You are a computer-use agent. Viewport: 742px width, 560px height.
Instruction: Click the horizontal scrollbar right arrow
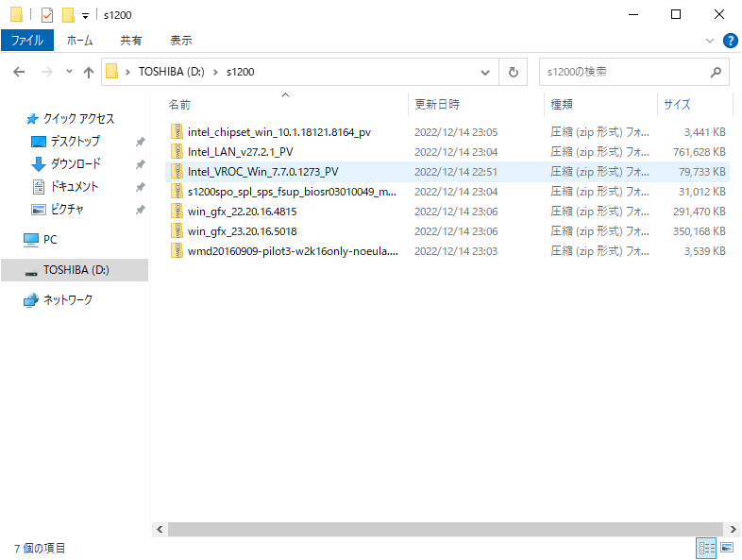coord(733,529)
